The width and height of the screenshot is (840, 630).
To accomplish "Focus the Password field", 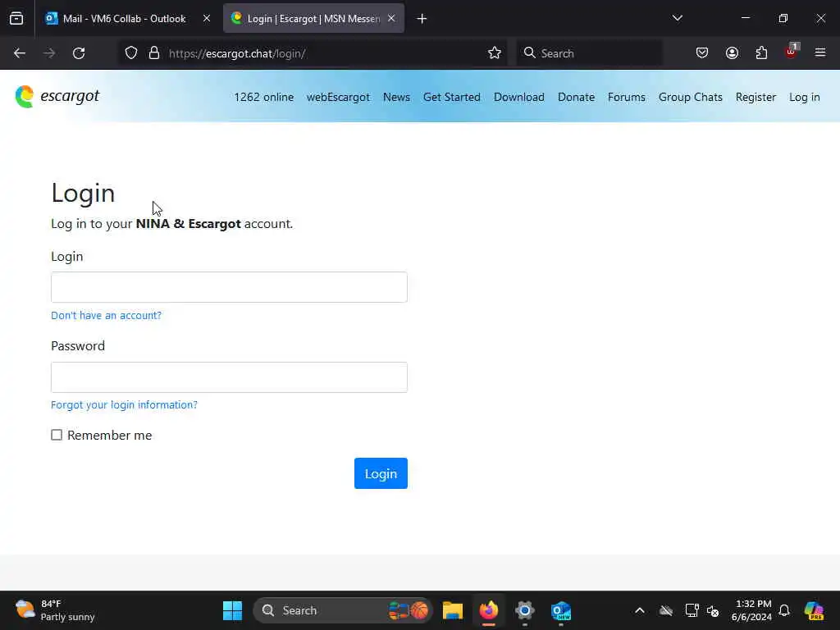I will coord(230,377).
